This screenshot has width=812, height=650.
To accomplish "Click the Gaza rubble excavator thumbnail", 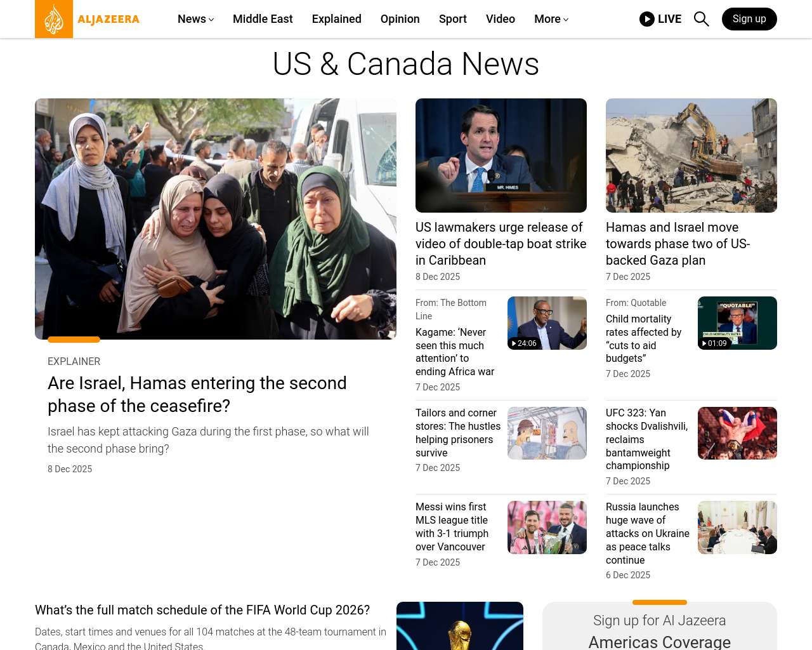I will point(691,156).
